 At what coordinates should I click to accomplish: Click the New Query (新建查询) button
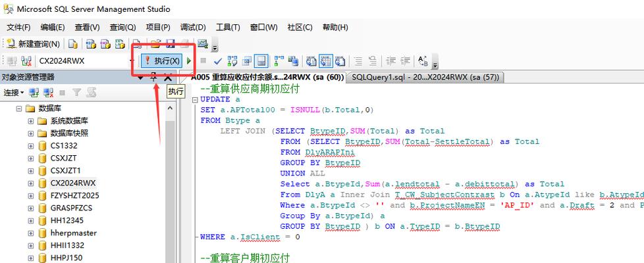pos(34,44)
